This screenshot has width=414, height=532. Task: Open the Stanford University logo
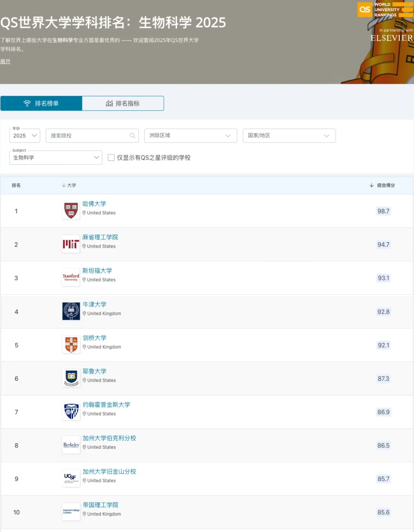coord(71,277)
